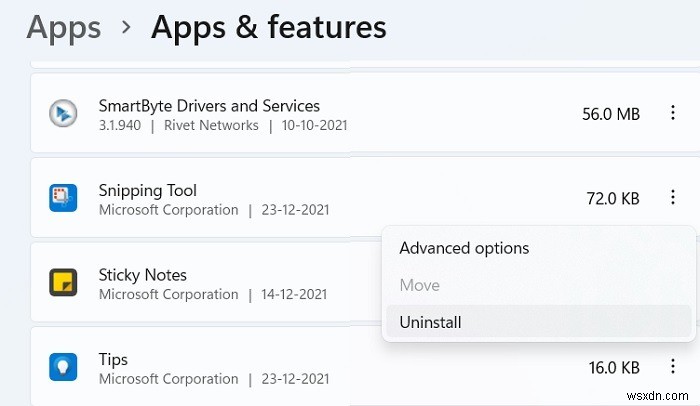700x406 pixels.
Task: Select the SmartByte Drivers and Services name
Action: (209, 106)
